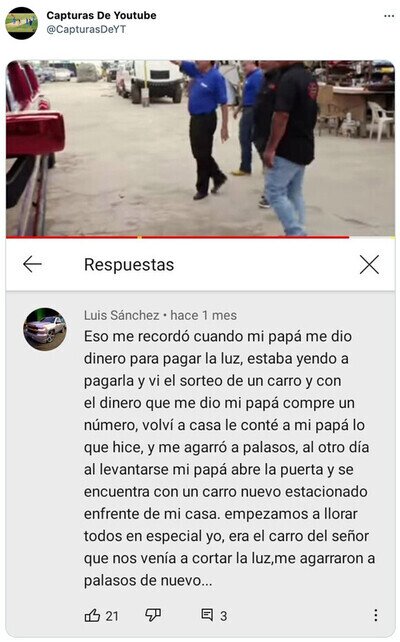This screenshot has width=400, height=642.
Task: Click the Capturas De Youtube profile avatar
Action: pyautogui.click(x=21, y=23)
